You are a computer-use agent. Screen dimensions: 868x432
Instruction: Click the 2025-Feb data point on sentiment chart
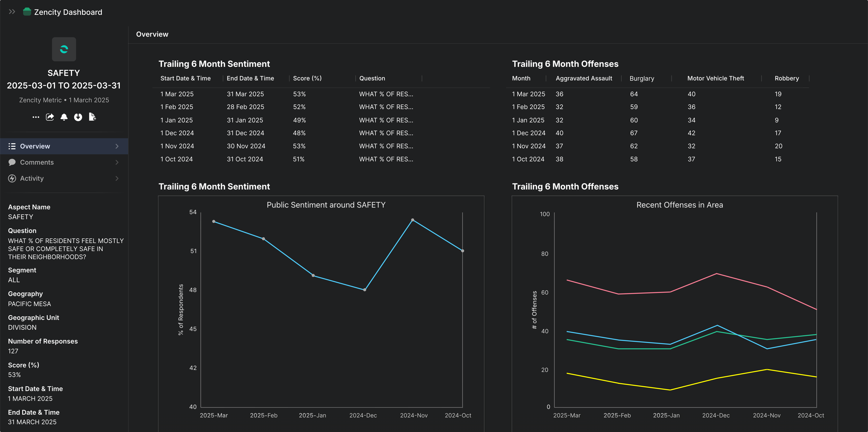click(263, 239)
